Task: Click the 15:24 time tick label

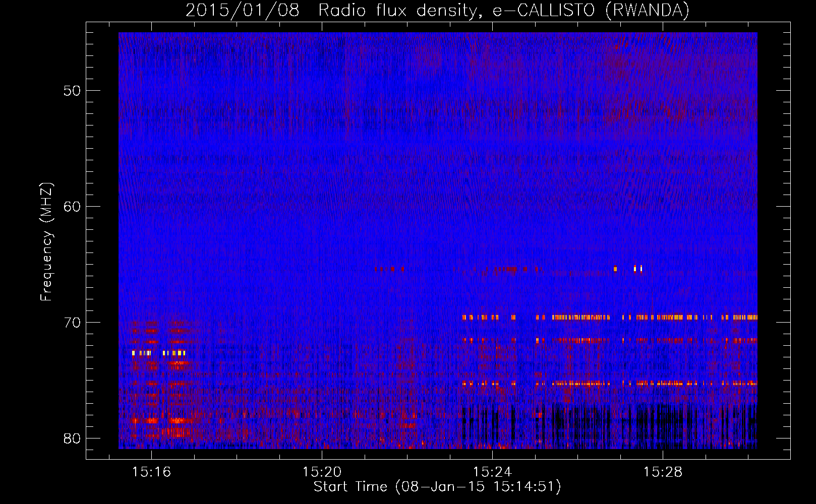Action: click(x=492, y=472)
